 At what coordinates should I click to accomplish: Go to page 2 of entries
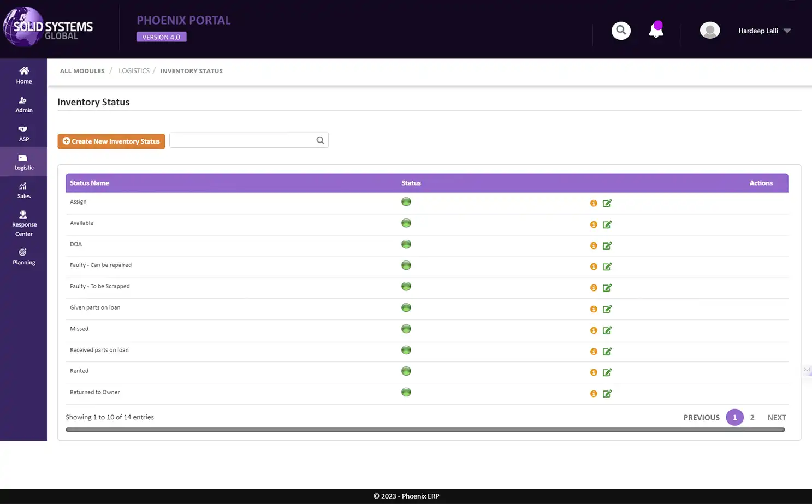(752, 417)
